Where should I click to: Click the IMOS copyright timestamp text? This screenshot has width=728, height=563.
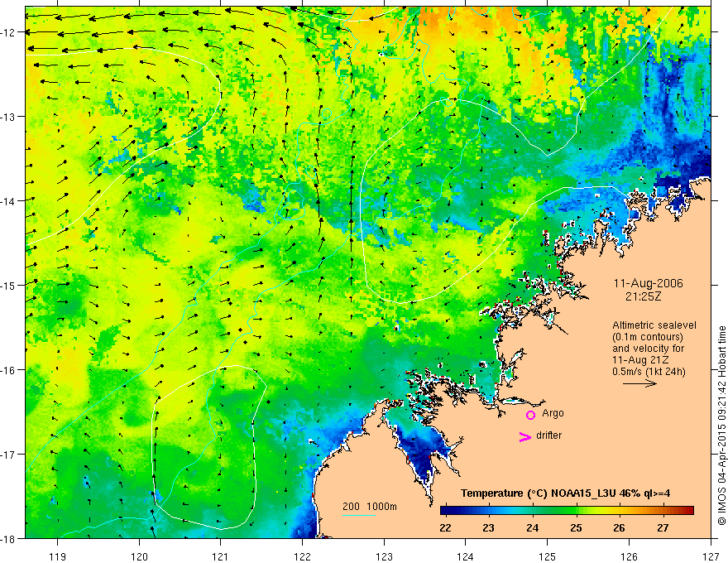[x=721, y=426]
